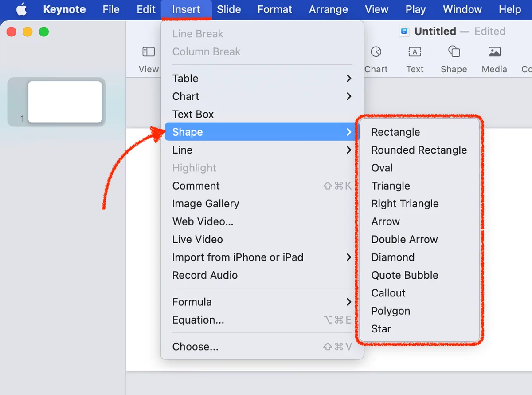Choose Live Video menu item
Viewport: 532px width, 395px height.
(x=262, y=239)
